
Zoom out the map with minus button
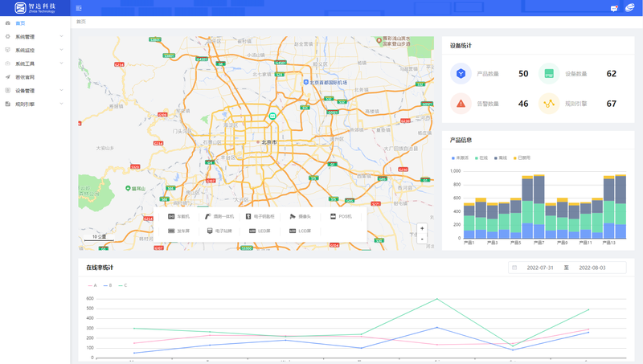pyautogui.click(x=422, y=239)
